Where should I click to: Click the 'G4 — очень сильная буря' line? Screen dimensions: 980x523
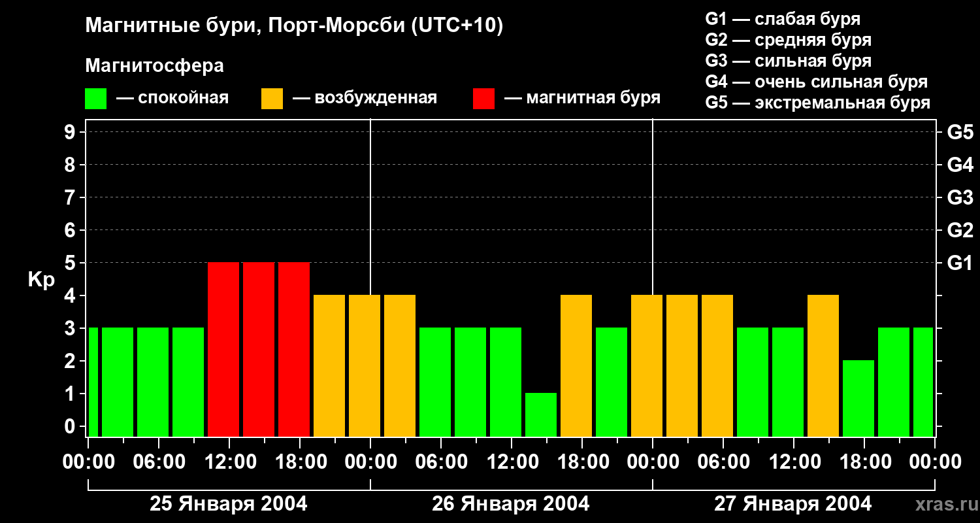[x=816, y=82]
